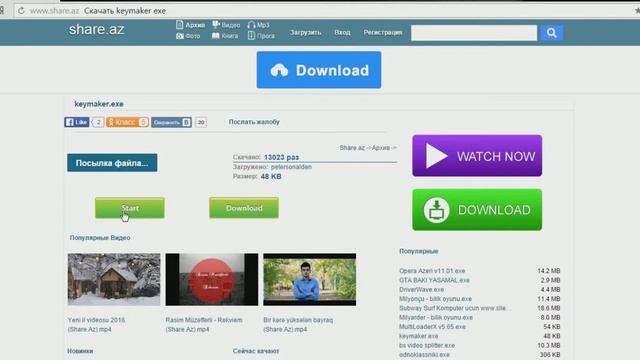Open the Архив category icon link

[191, 25]
